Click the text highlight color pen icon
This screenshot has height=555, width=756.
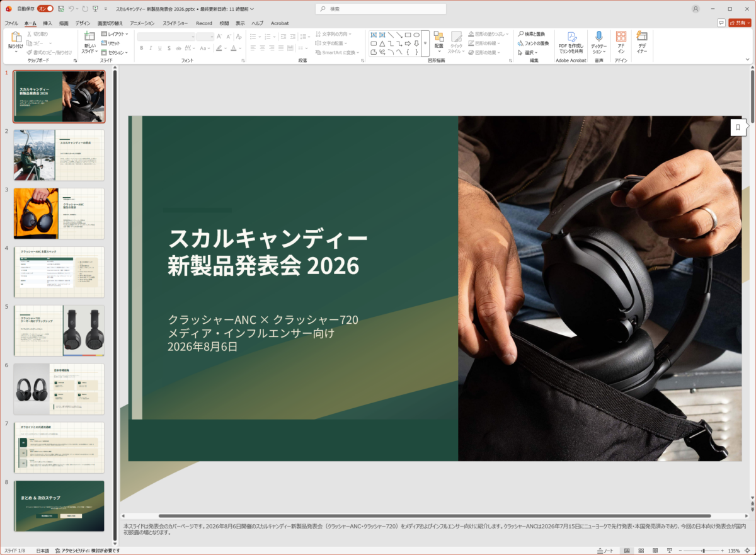[x=219, y=48]
